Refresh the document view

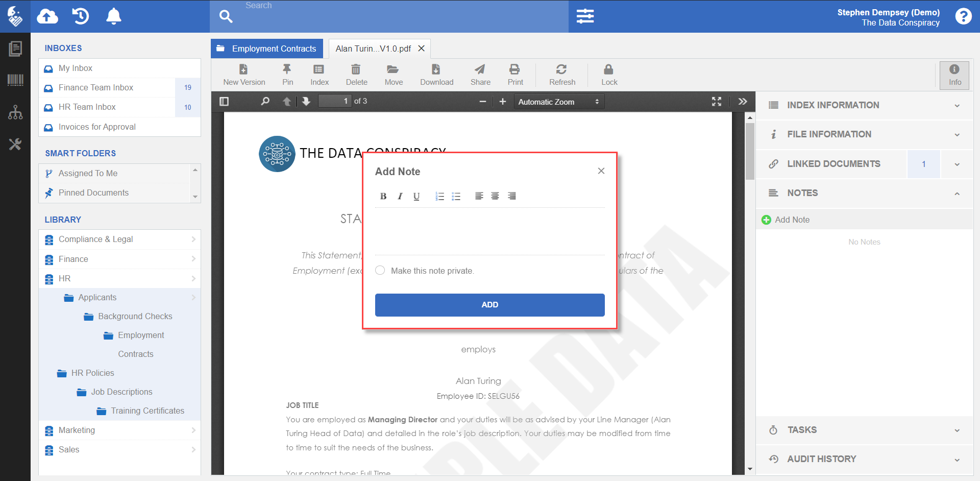point(562,75)
